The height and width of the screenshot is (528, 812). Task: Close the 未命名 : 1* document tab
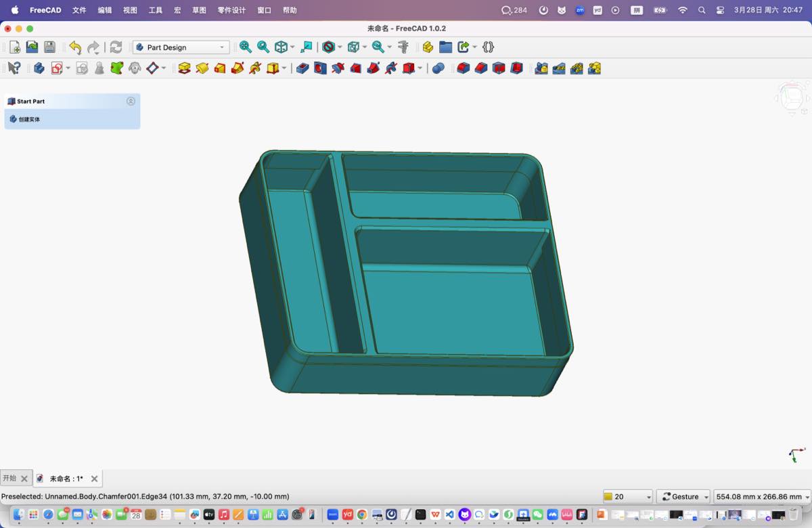point(94,479)
